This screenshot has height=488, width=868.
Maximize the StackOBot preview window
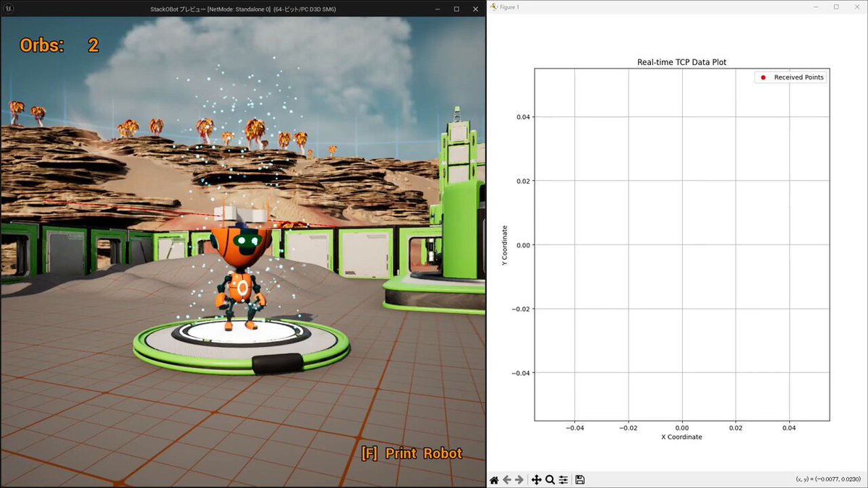pyautogui.click(x=456, y=8)
